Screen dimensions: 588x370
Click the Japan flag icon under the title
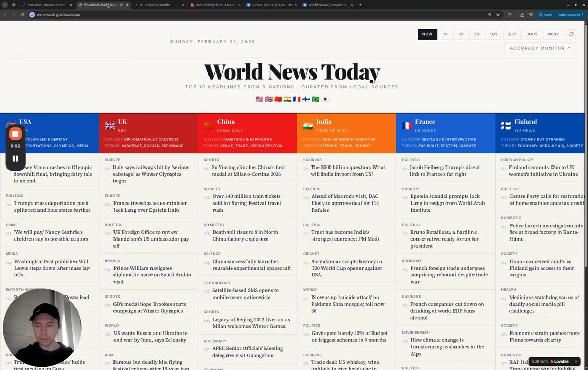(x=325, y=99)
